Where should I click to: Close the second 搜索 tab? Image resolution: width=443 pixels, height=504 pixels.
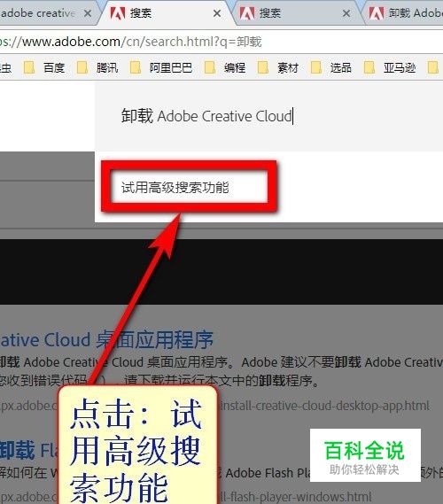click(x=346, y=13)
